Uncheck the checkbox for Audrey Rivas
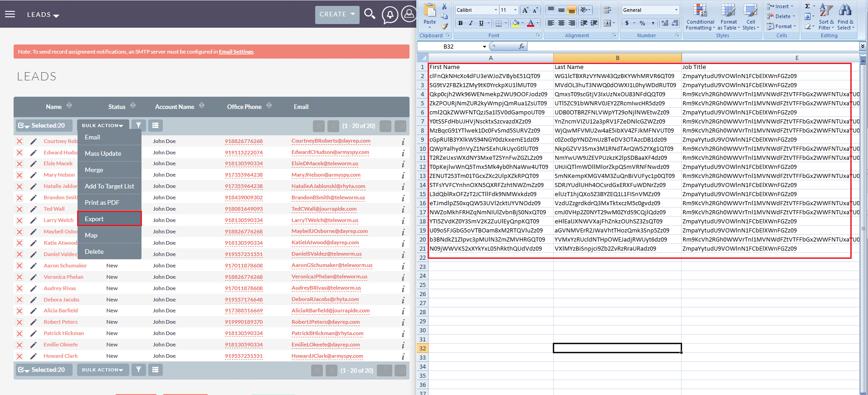Image resolution: width=868 pixels, height=395 pixels. 20,288
